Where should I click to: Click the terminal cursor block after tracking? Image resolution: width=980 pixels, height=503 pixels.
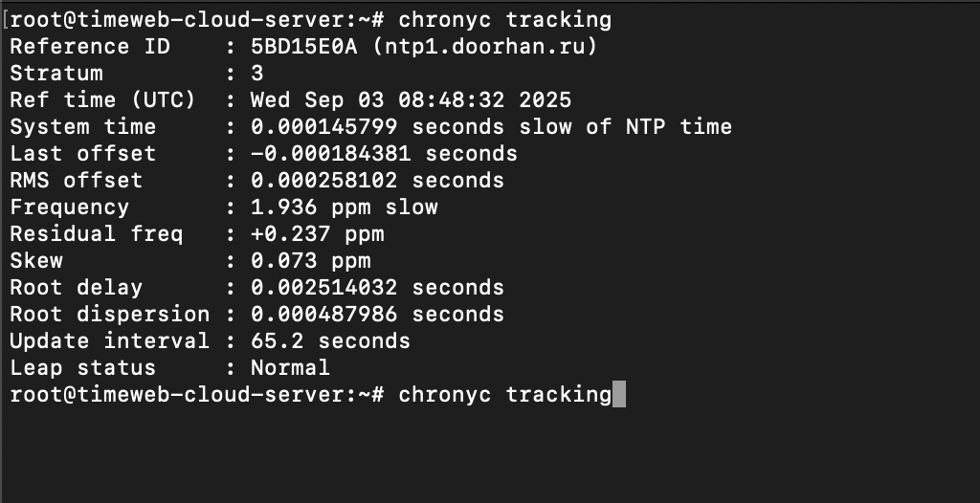click(619, 394)
